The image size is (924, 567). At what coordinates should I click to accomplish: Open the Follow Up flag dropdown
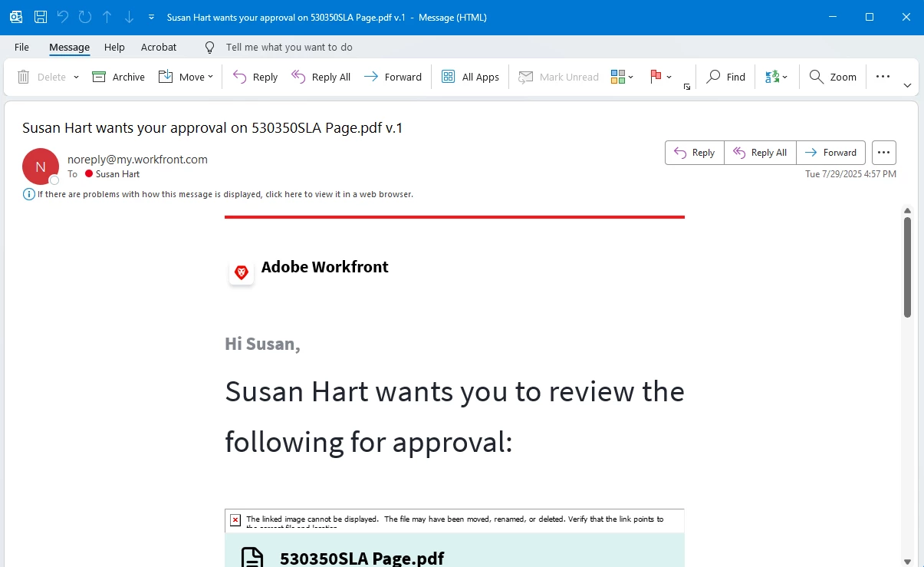coord(660,77)
